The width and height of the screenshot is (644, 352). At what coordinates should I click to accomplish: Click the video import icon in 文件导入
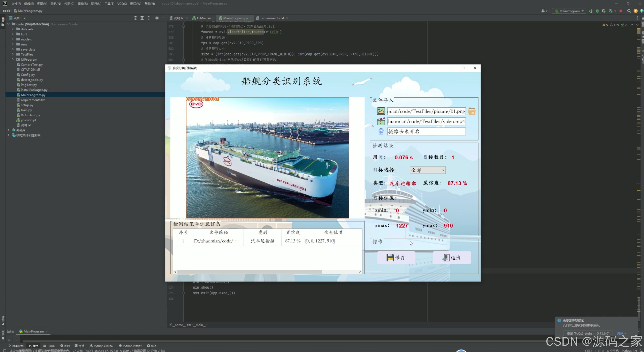point(381,121)
